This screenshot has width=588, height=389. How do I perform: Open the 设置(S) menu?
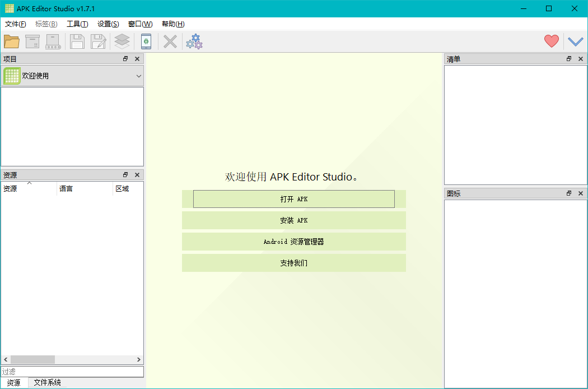point(108,24)
